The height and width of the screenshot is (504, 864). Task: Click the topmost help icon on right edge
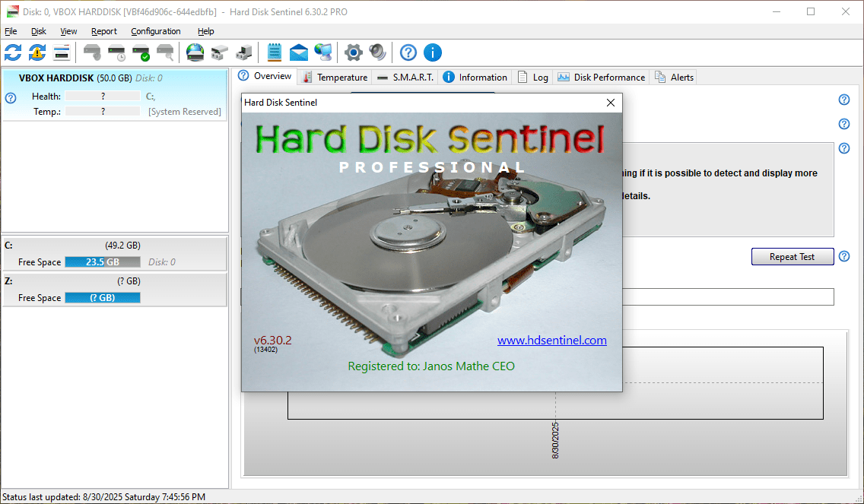844,100
